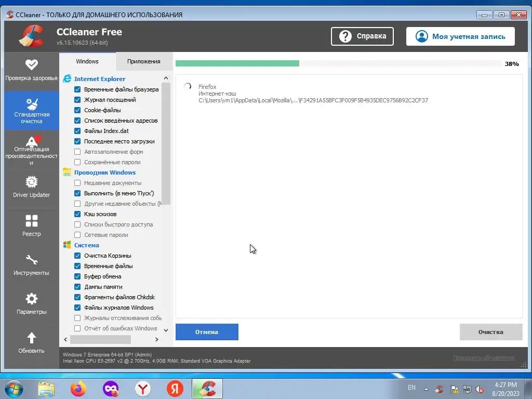Open the Health Check (Проверка здоровья) section
This screenshot has height=399, width=532.
coord(32,71)
